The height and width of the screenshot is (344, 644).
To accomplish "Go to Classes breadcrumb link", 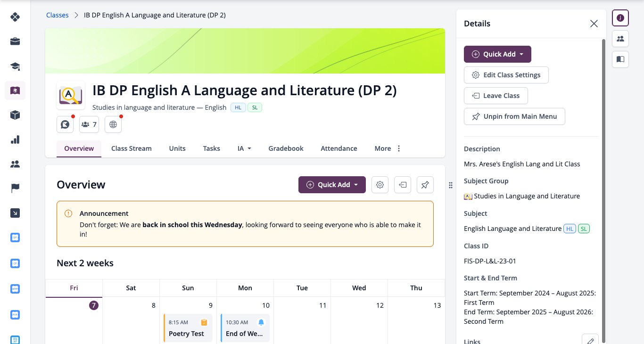I will tap(58, 15).
